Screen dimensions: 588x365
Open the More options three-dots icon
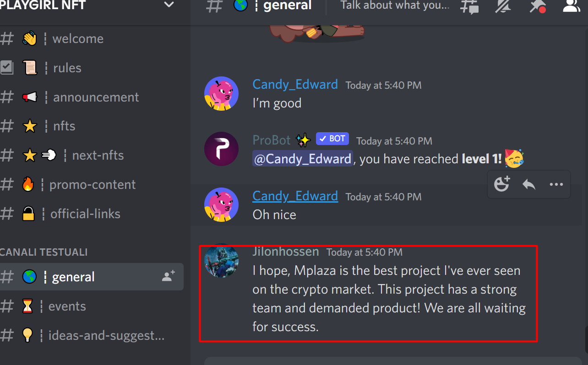coord(556,184)
